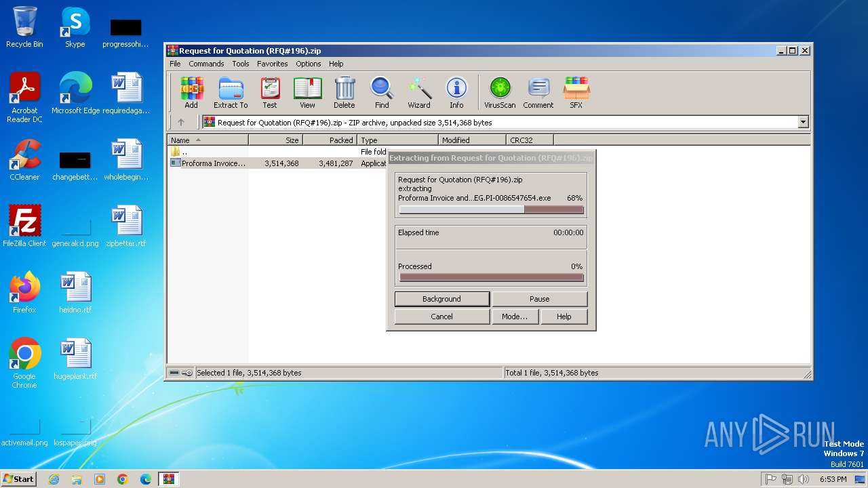Show archive Info icon
The image size is (868, 488).
tap(456, 93)
